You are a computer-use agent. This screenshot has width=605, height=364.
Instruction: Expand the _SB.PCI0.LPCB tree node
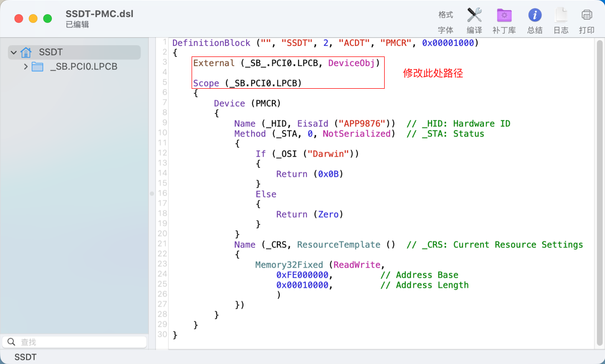[x=26, y=67]
